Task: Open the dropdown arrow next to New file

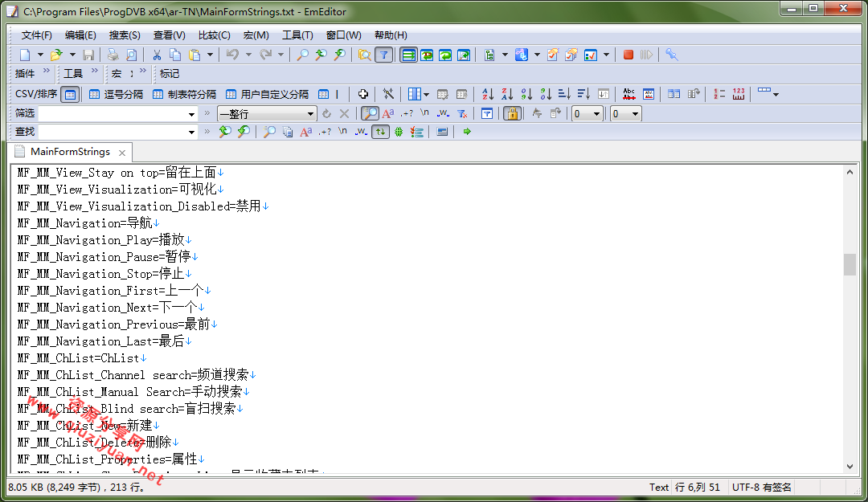Action: point(40,55)
